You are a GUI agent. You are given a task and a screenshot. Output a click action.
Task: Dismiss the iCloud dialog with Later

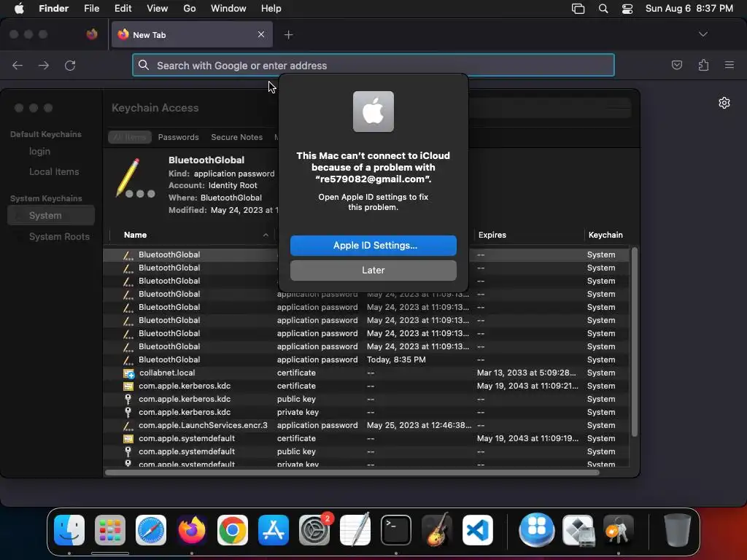(x=373, y=271)
